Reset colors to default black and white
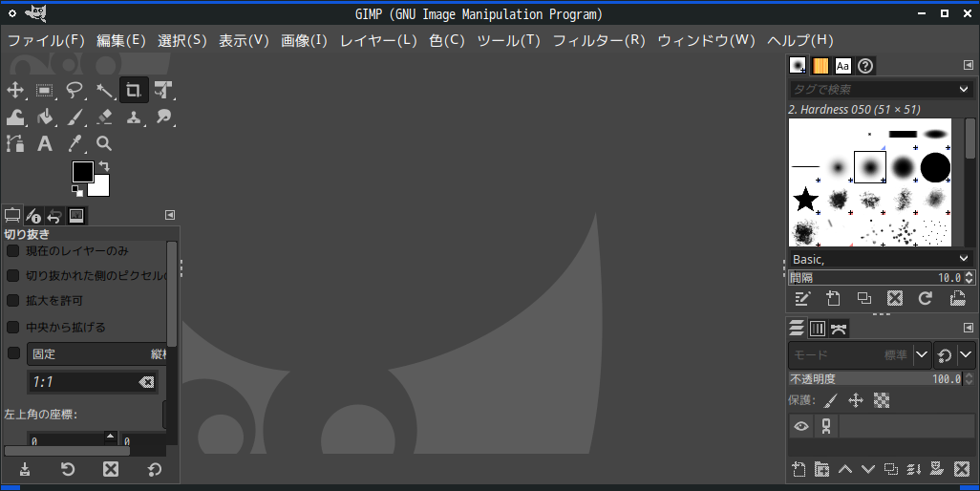 (76, 190)
